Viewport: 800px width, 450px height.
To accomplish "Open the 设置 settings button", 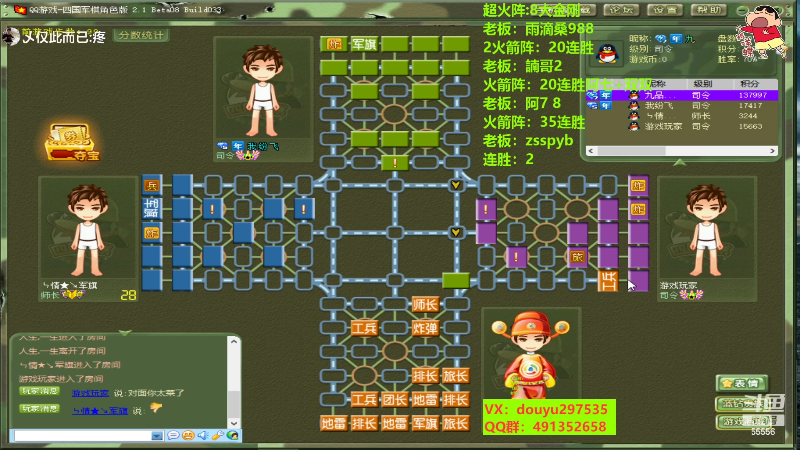I will (665, 10).
